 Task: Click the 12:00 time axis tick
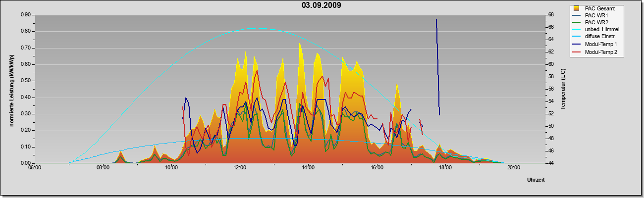(240, 168)
